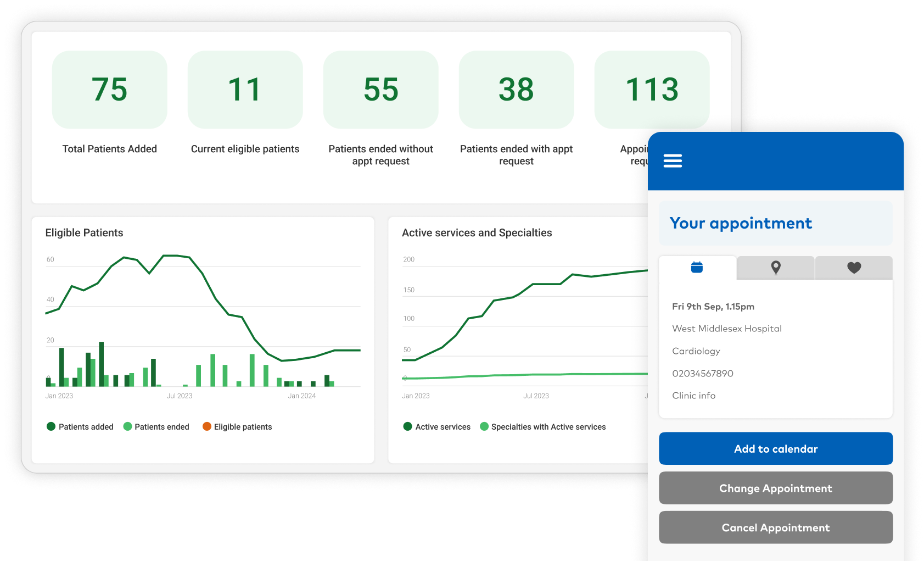Open the hamburger navigation menu
Image resolution: width=924 pixels, height=561 pixels.
click(x=673, y=160)
